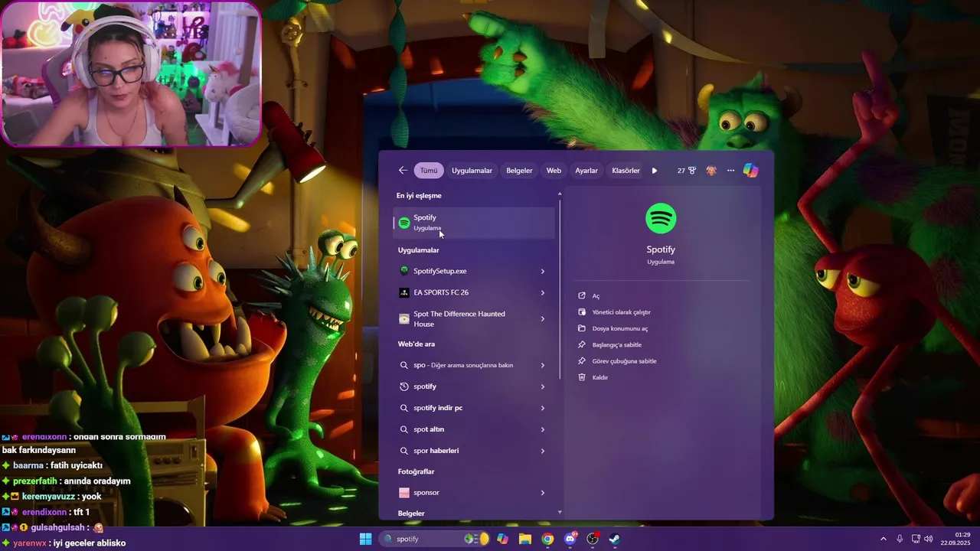Open OBS Studio from the taskbar

click(593, 539)
